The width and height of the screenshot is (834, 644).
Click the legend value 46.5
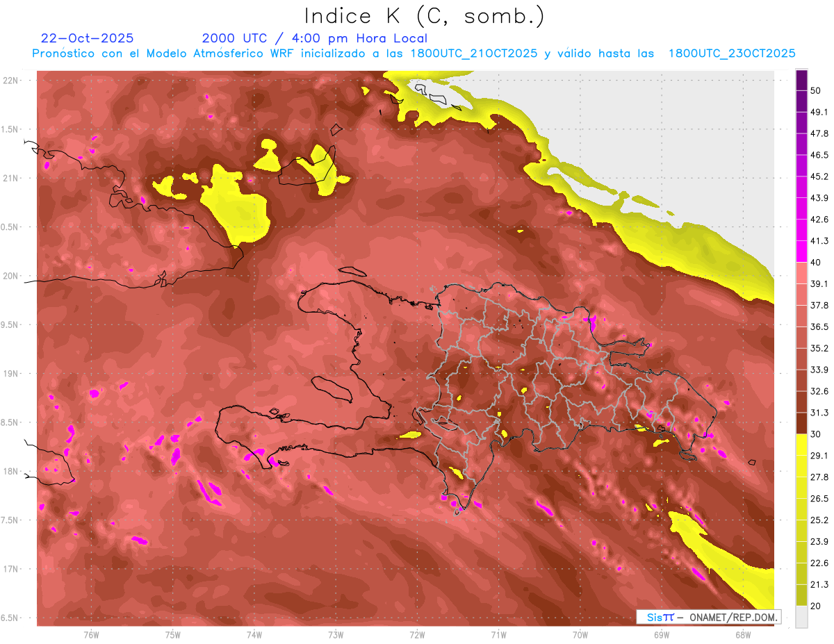(x=819, y=155)
